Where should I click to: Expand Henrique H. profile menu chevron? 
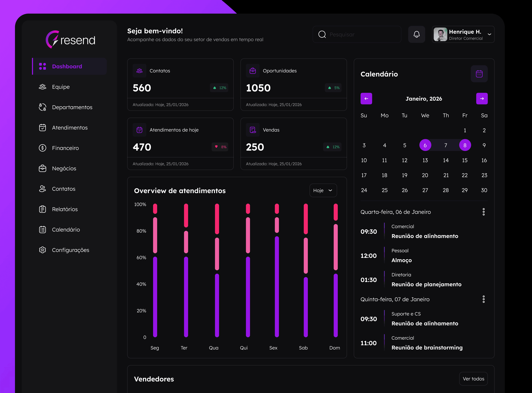coord(489,35)
